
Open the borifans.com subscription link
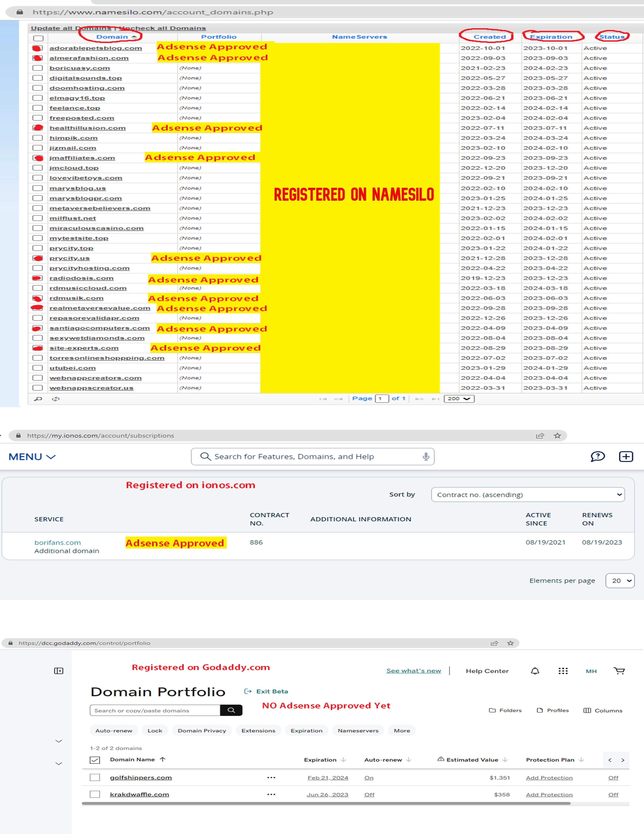[x=58, y=542]
